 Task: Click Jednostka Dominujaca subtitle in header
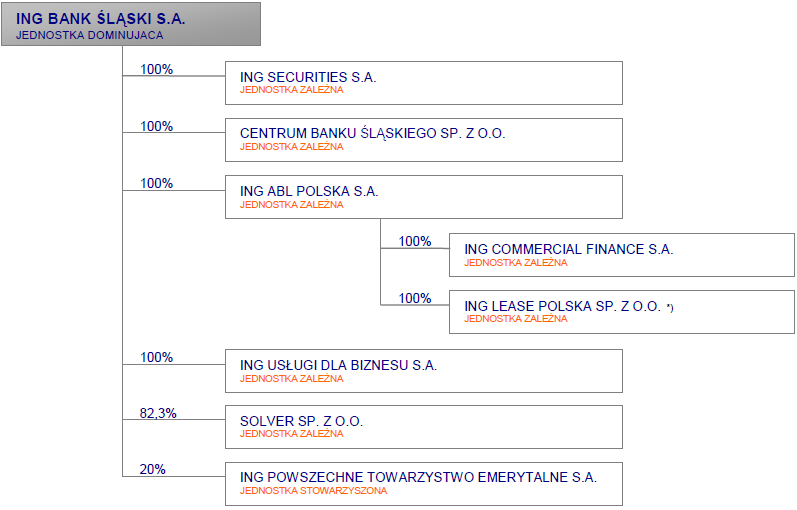pos(89,35)
